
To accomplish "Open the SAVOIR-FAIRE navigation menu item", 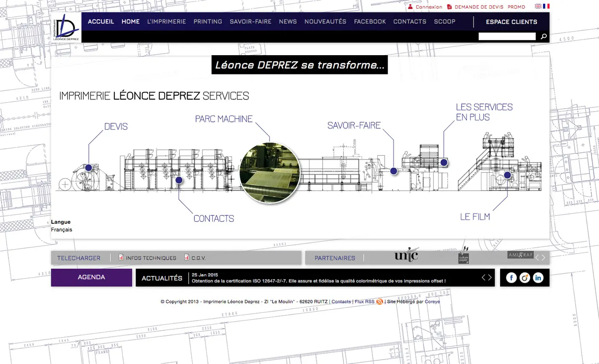I will [x=251, y=21].
